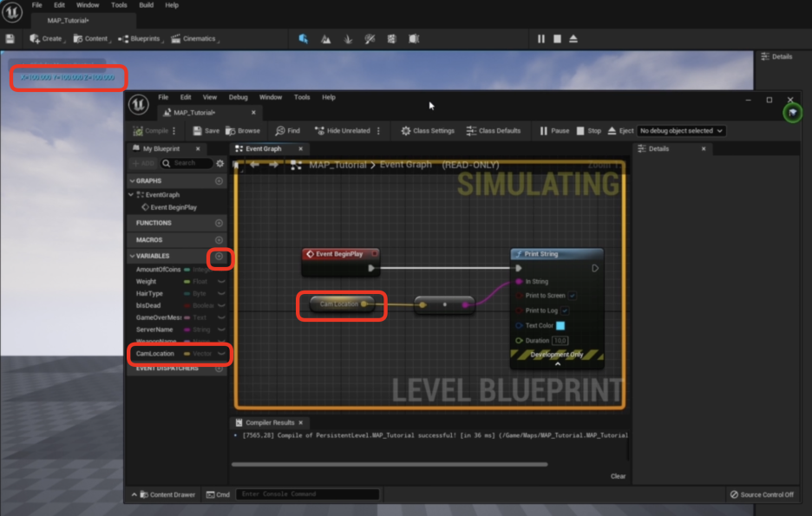Image resolution: width=812 pixels, height=516 pixels.
Task: Open the Blueprints dropdown in main toolbar
Action: 141,39
